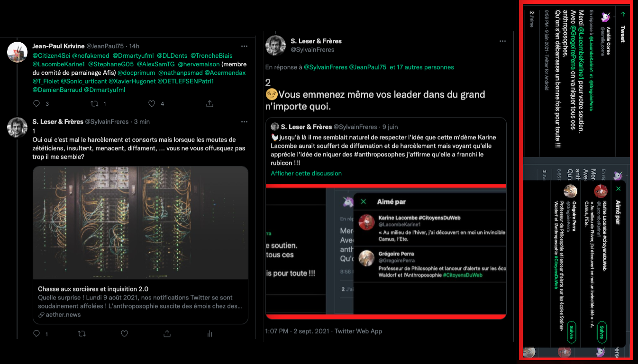Open more options on Jean-Paul Krivine's tweet
Viewport: 638px width, 364px height.
point(244,46)
